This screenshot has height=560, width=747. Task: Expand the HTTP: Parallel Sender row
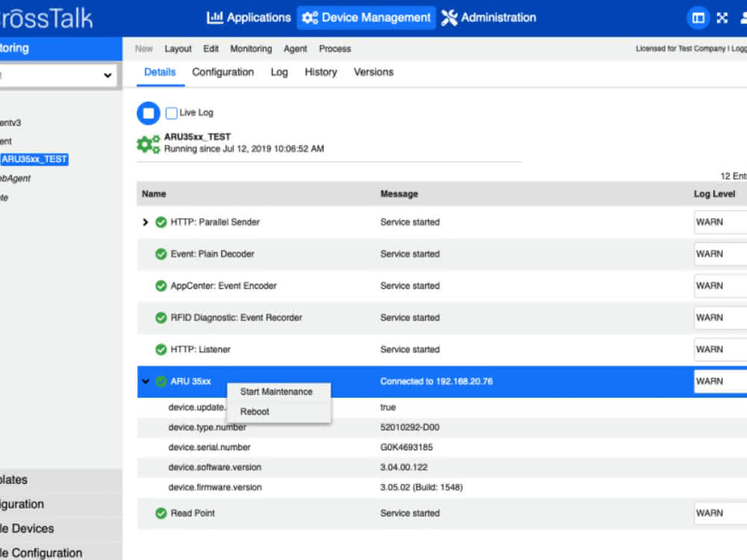pos(146,223)
